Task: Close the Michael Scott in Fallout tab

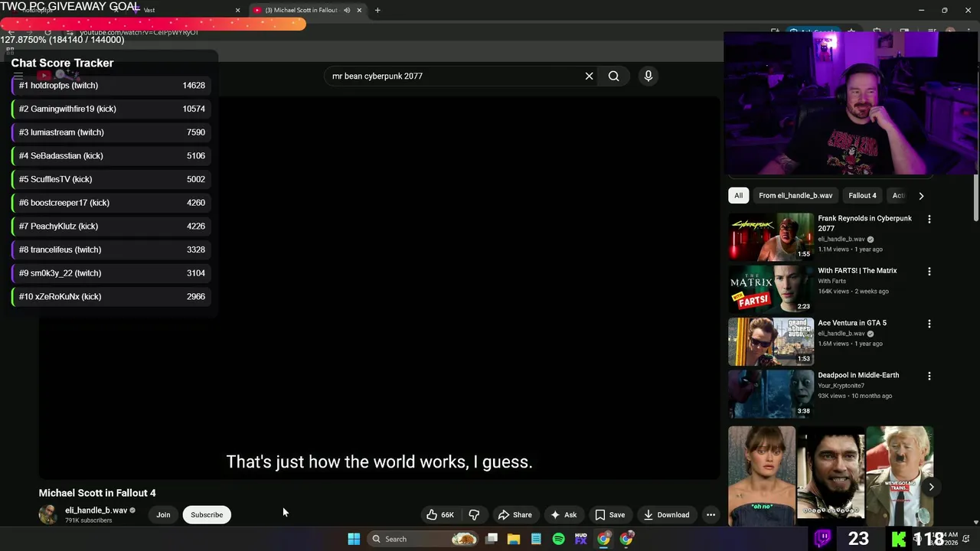Action: point(359,10)
